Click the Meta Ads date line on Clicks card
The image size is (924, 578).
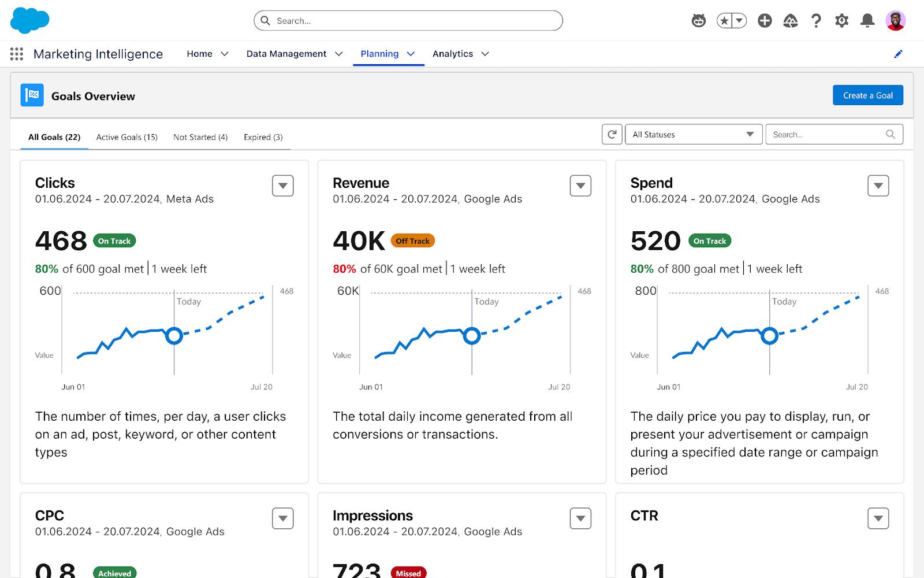pos(124,199)
